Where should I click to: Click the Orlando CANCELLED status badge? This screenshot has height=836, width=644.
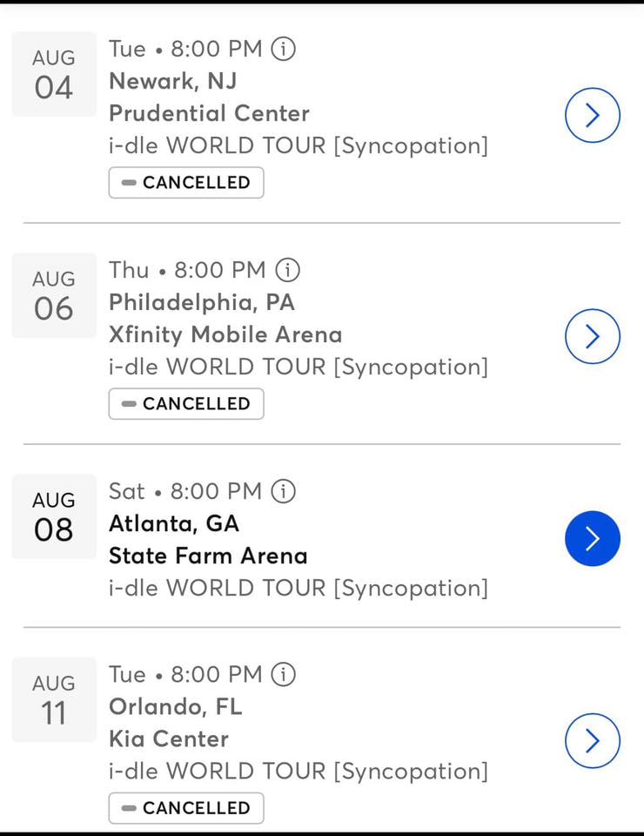(x=186, y=808)
